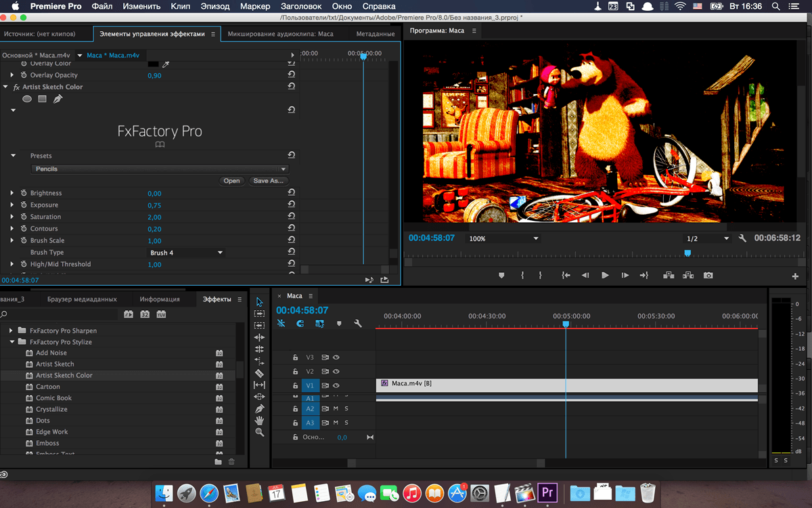This screenshot has width=812, height=508.
Task: Open FxFactory Pro help book icon
Action: 160,144
